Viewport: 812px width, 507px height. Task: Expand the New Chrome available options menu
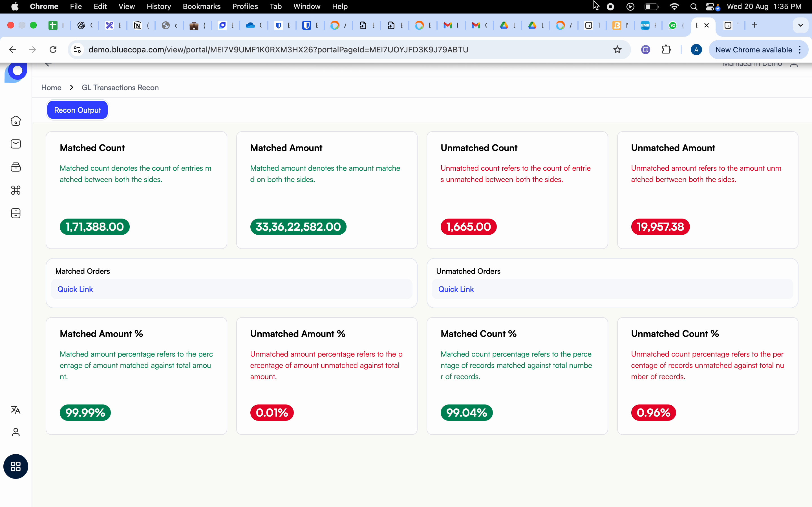pos(800,49)
